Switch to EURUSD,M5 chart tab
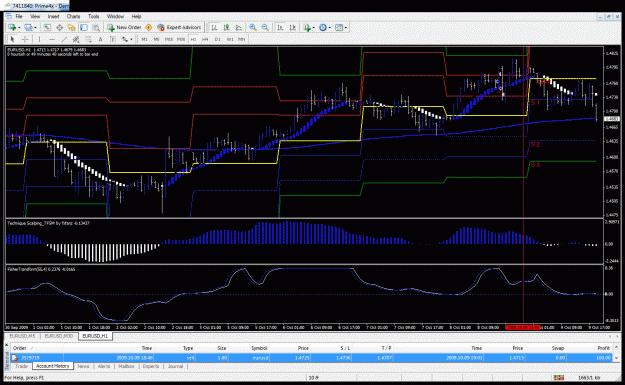This screenshot has height=385, width=625. [x=22, y=336]
